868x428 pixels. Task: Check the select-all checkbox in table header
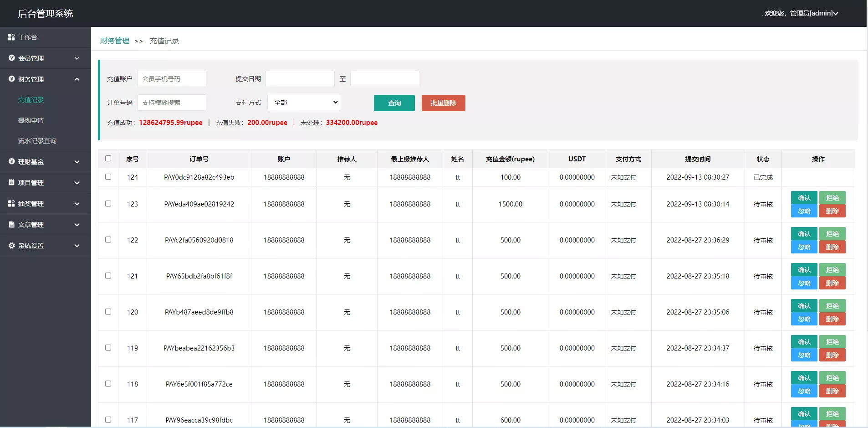(108, 158)
